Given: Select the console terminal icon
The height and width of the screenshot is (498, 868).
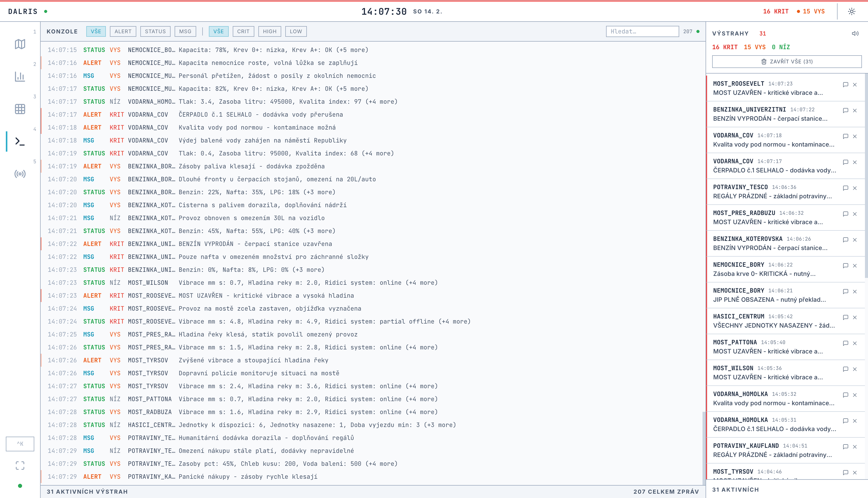Looking at the screenshot, I should (20, 141).
